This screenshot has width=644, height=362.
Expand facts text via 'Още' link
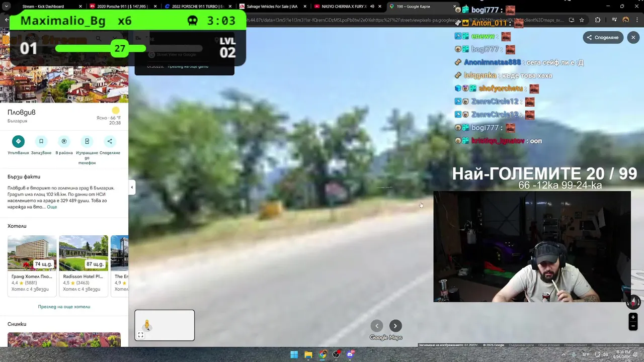point(52,207)
